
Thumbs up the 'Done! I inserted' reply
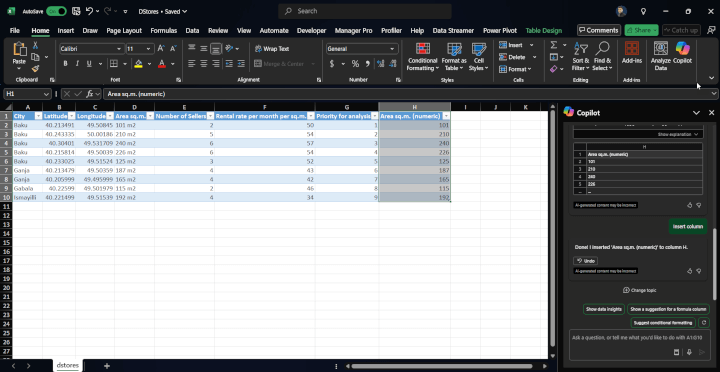click(x=690, y=271)
